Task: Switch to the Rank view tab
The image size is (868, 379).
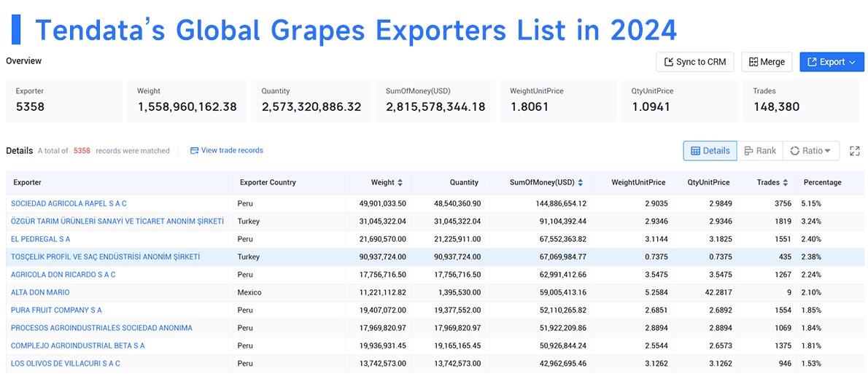Action: (x=760, y=150)
